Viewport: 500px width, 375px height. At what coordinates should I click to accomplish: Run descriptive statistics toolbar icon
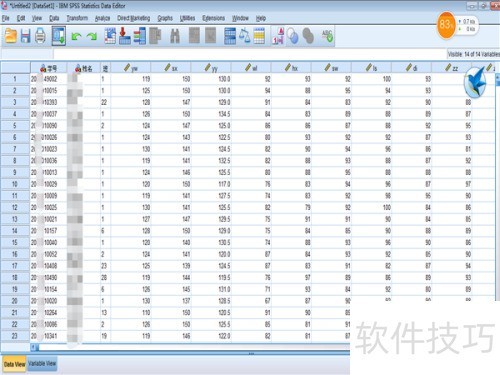point(155,36)
